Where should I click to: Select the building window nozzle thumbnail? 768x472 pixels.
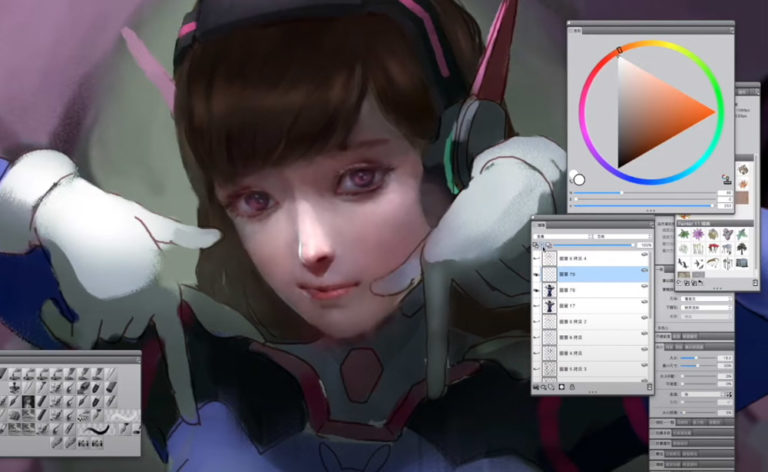coord(742,263)
